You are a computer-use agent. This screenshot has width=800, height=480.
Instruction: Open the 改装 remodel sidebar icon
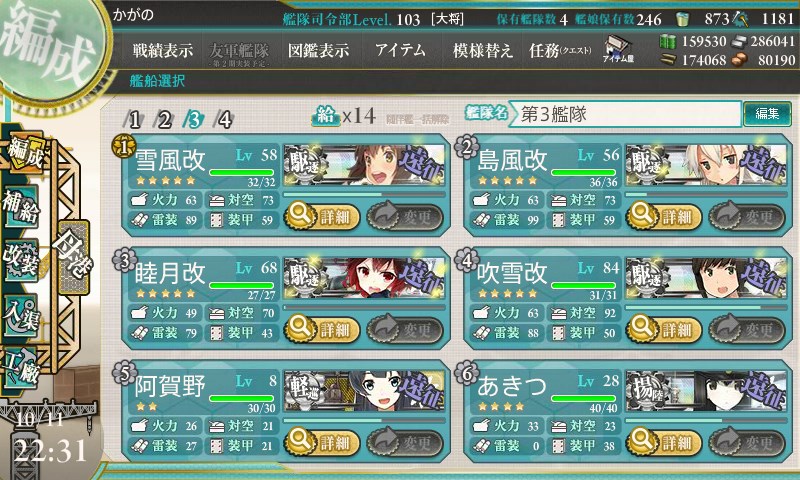tap(21, 259)
